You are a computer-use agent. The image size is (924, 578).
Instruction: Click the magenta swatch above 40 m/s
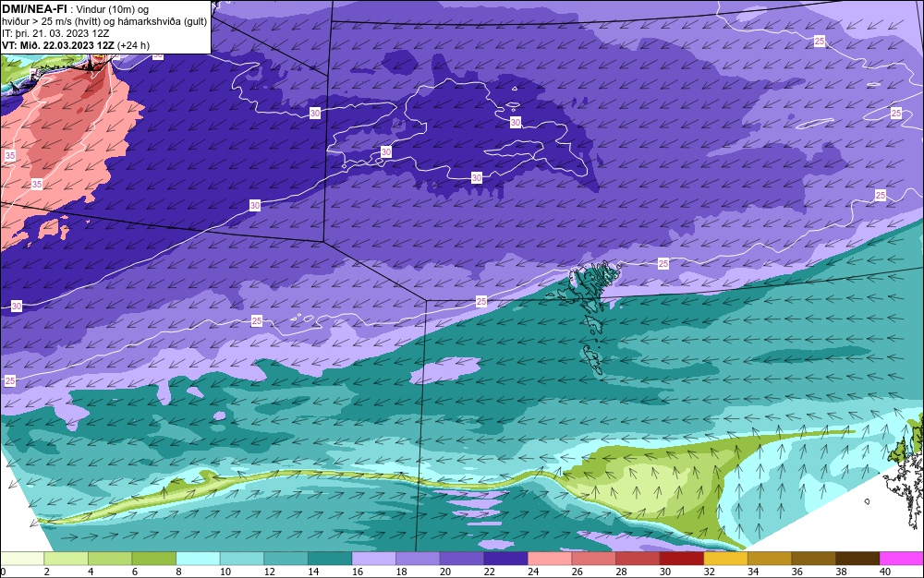pyautogui.click(x=901, y=559)
